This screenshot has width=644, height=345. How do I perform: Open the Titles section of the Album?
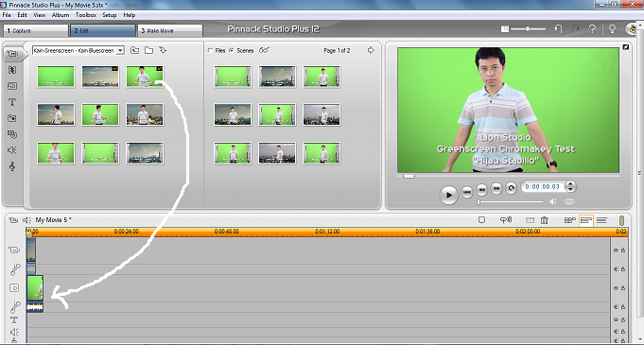pos(12,102)
